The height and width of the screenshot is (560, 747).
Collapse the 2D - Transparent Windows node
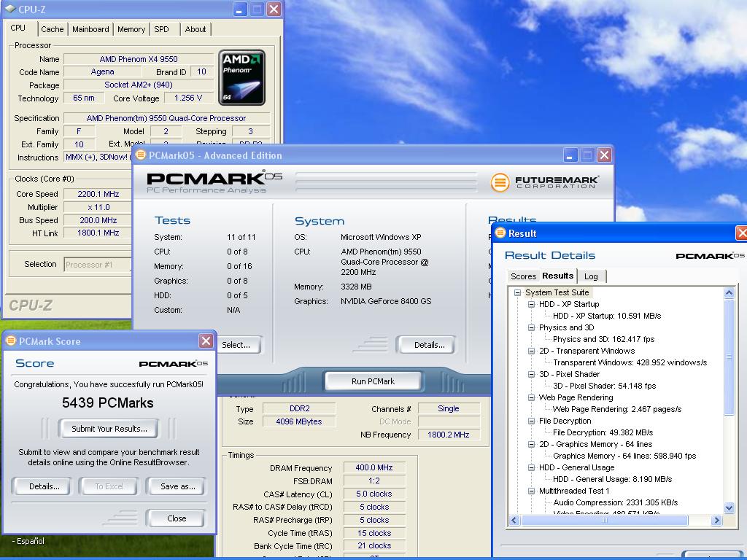coord(531,351)
